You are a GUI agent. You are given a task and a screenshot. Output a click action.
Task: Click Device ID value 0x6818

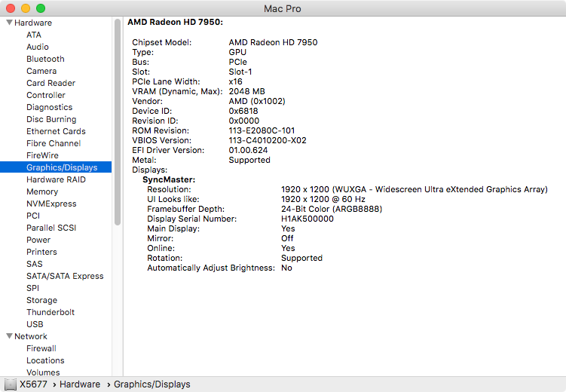point(243,111)
